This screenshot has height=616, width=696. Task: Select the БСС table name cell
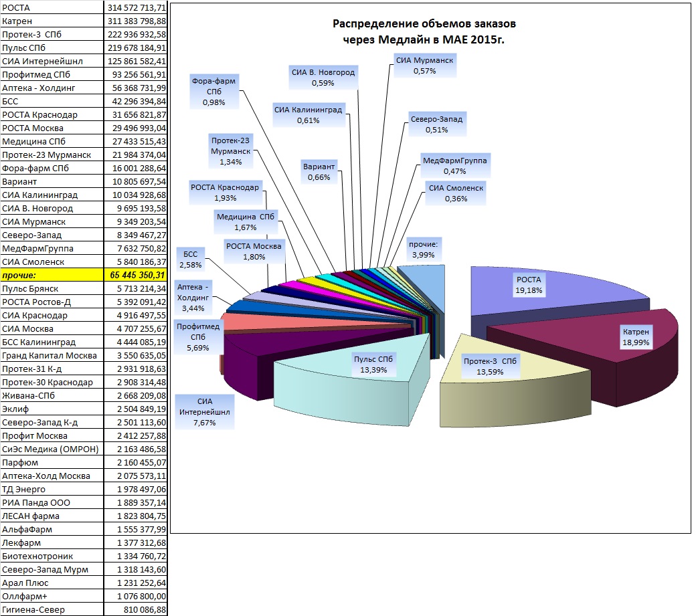[x=52, y=101]
